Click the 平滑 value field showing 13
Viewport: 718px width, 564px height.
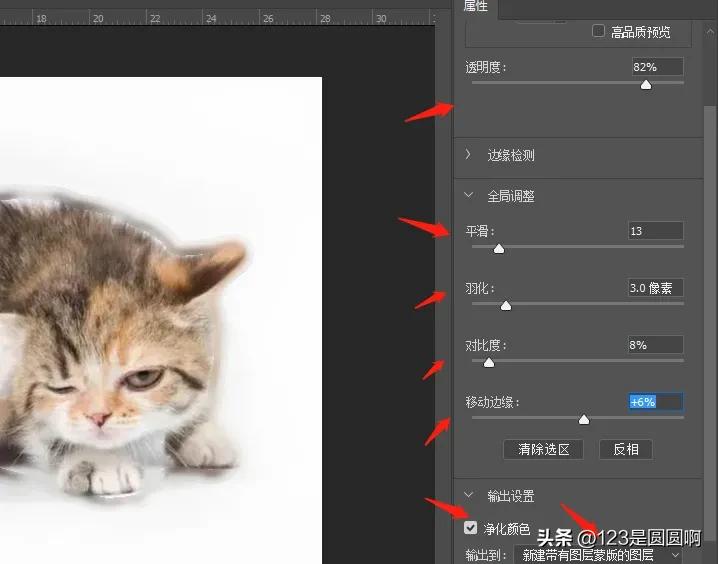tap(656, 231)
